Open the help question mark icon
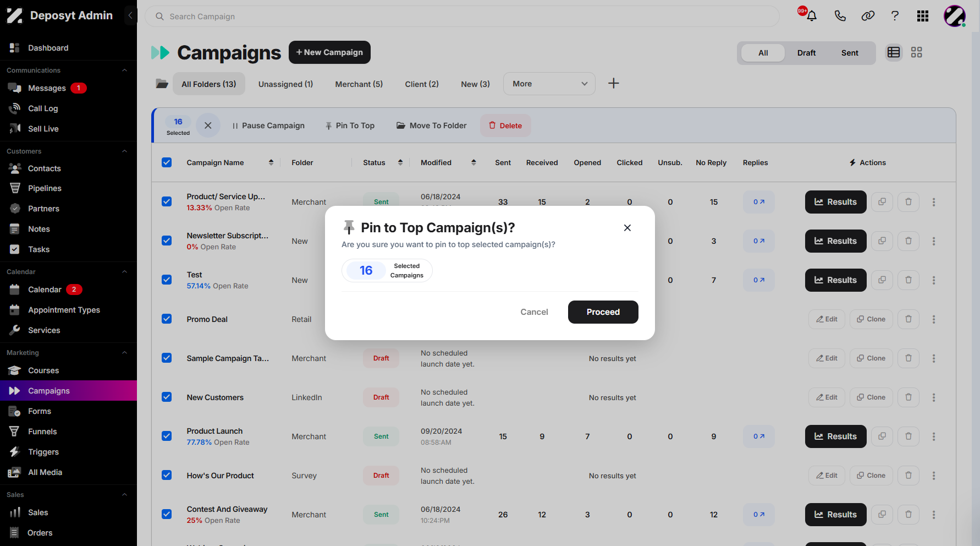The height and width of the screenshot is (546, 980). (895, 16)
